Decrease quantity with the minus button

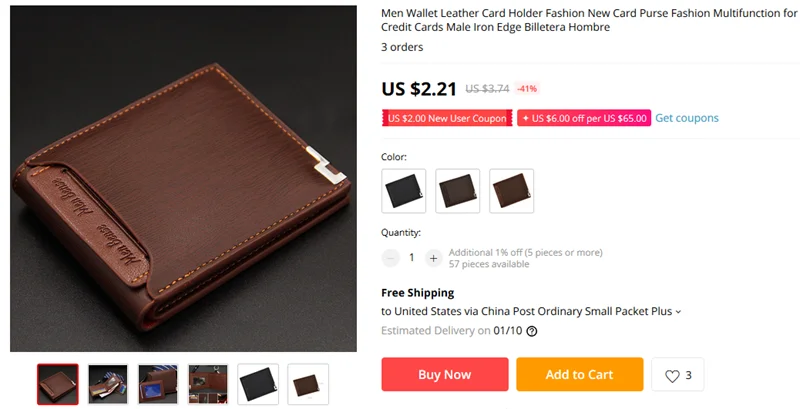pos(390,258)
